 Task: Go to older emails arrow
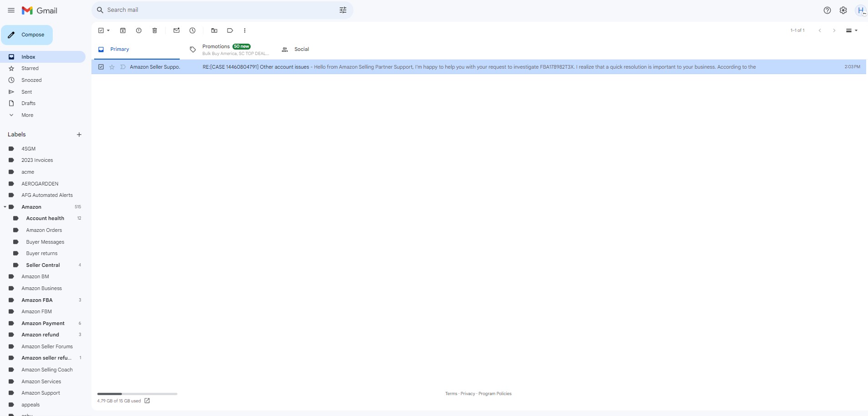[x=834, y=30]
